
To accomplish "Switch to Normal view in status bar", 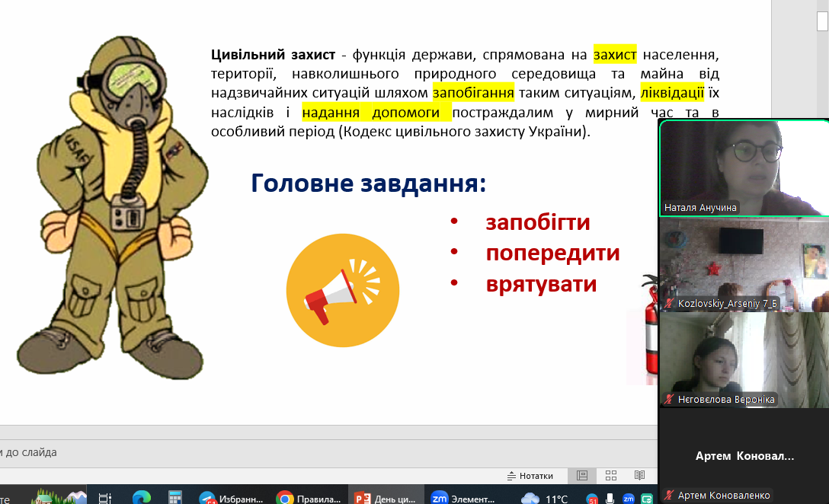I will coord(582,476).
